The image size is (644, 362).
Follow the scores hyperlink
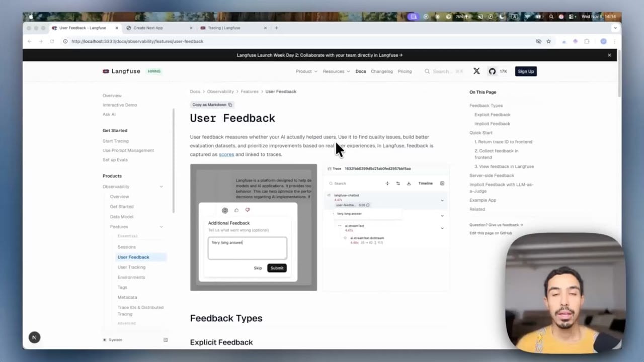pyautogui.click(x=226, y=154)
